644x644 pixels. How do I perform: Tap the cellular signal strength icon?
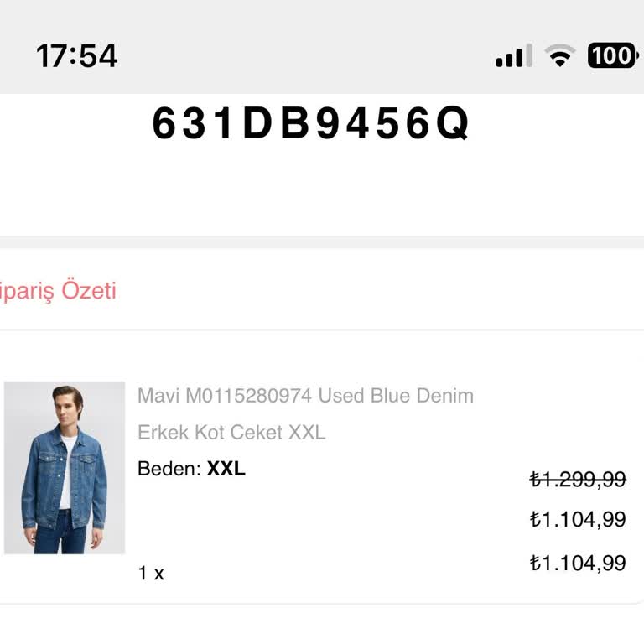pos(513,56)
